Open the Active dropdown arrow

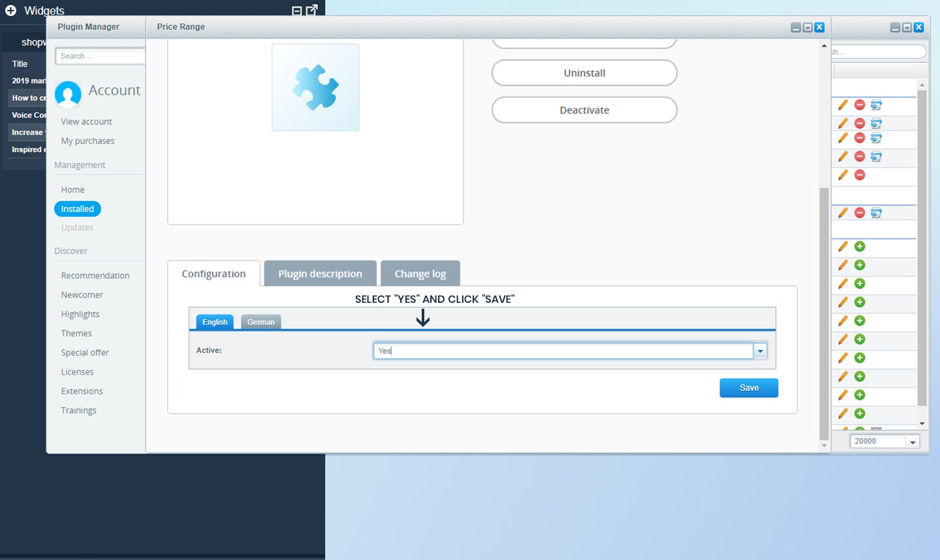pos(760,351)
